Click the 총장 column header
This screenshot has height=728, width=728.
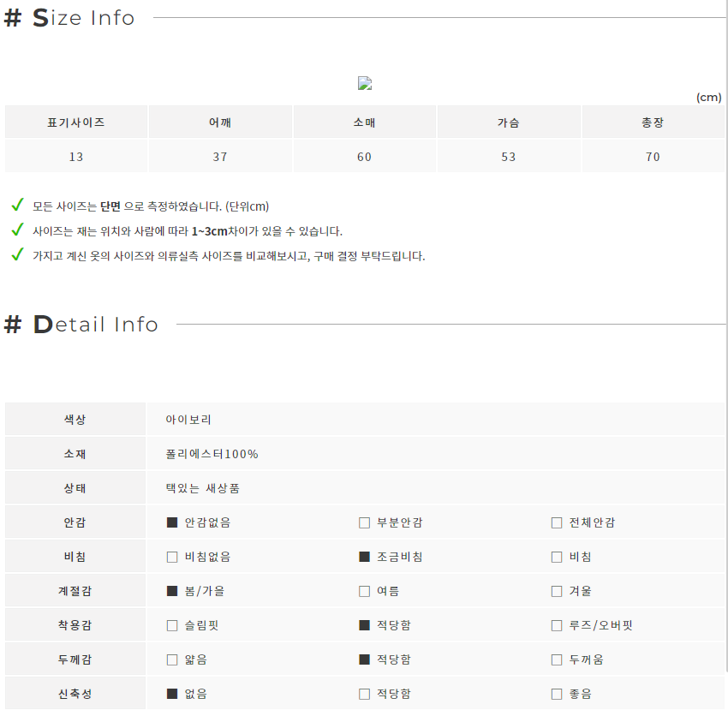click(x=653, y=122)
